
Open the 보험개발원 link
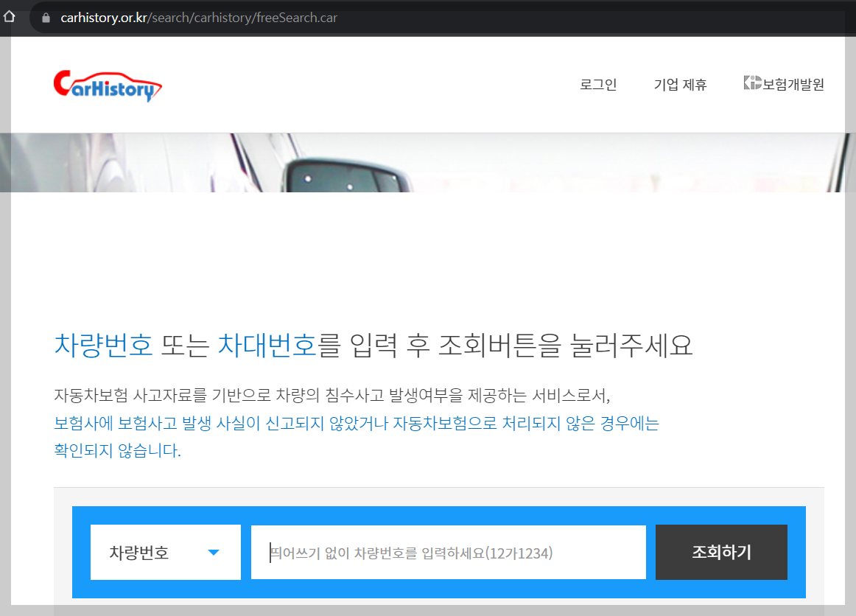coord(784,83)
